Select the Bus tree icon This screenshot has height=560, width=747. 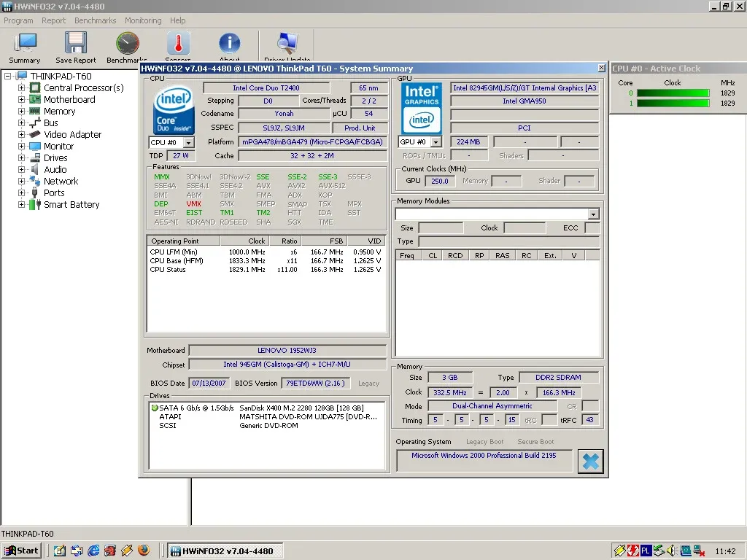click(x=35, y=122)
